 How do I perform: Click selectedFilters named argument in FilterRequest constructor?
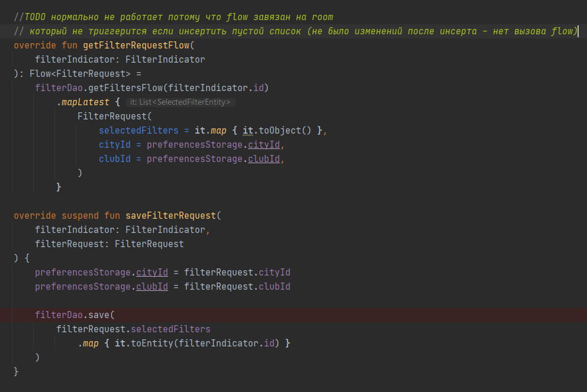tap(138, 131)
